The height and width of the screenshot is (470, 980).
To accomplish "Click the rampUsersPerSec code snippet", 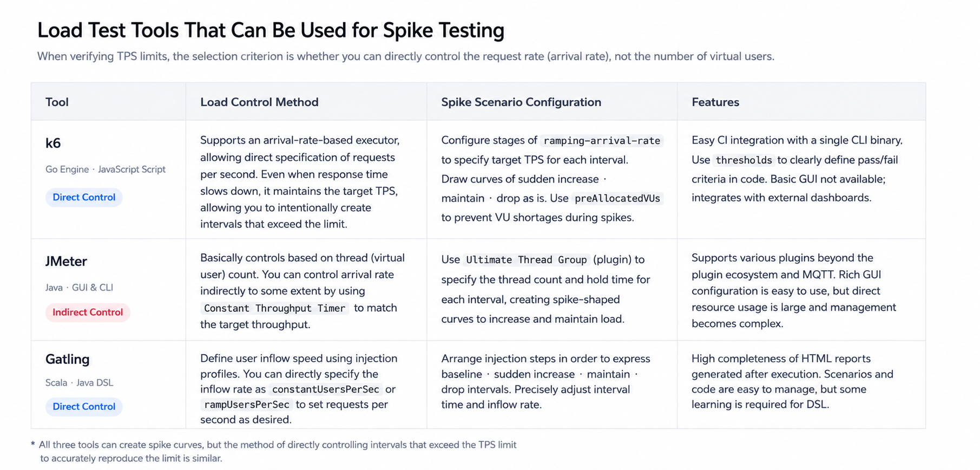I will (247, 404).
